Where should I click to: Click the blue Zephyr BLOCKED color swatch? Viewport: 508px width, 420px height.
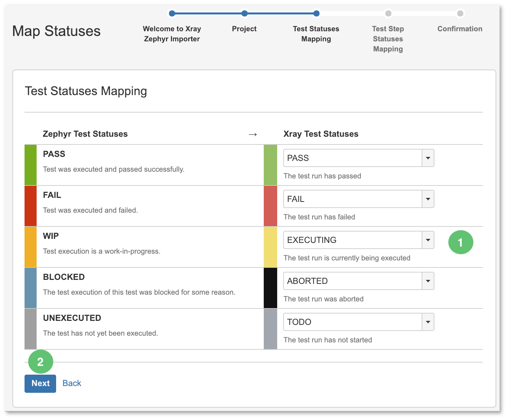pyautogui.click(x=31, y=288)
